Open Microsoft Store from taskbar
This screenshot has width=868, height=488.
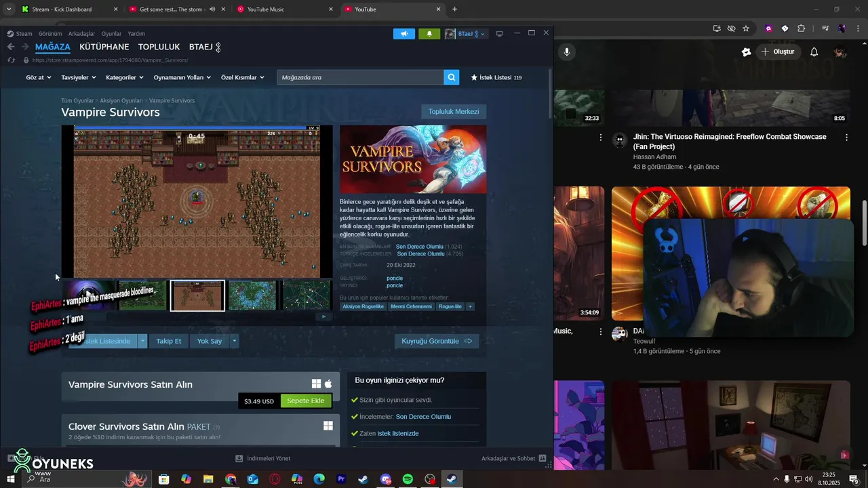tap(163, 479)
